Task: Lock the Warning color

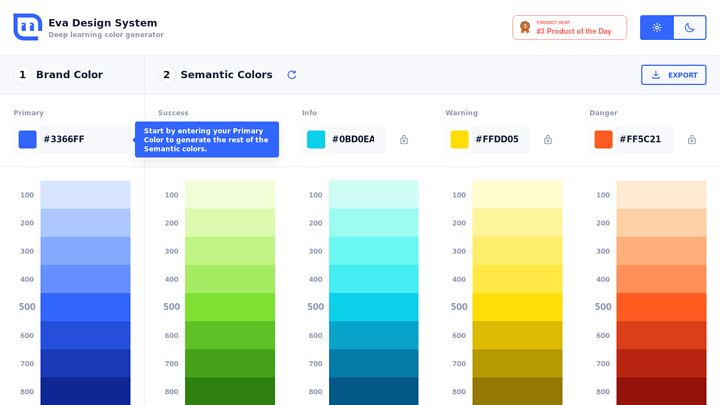Action: coord(548,140)
